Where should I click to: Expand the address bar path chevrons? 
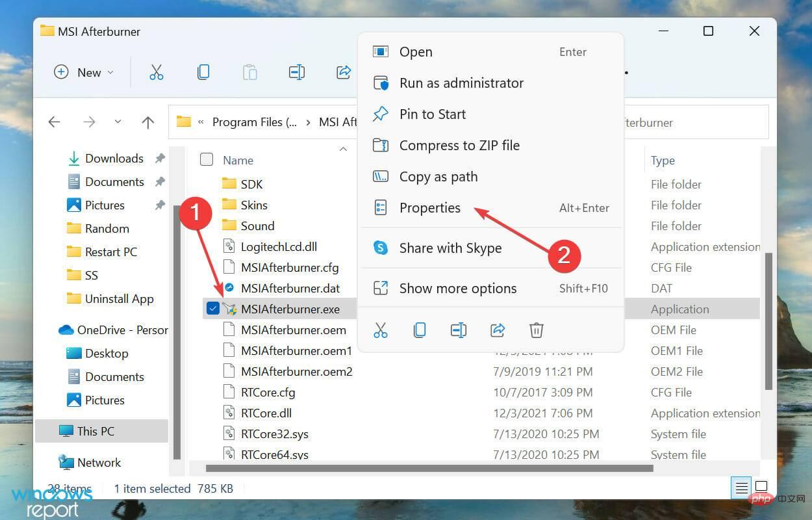pyautogui.click(x=201, y=122)
